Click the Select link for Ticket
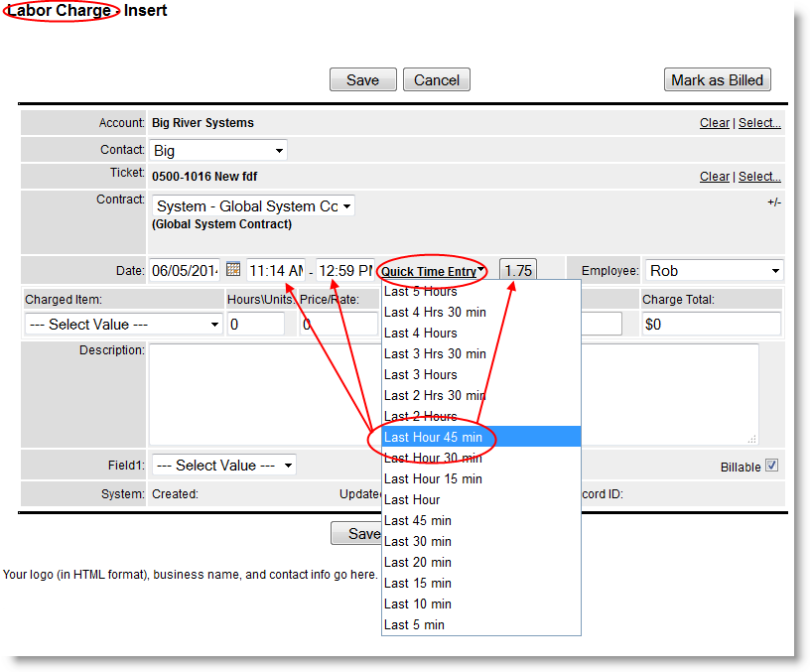This screenshot has width=810, height=672. 759,177
